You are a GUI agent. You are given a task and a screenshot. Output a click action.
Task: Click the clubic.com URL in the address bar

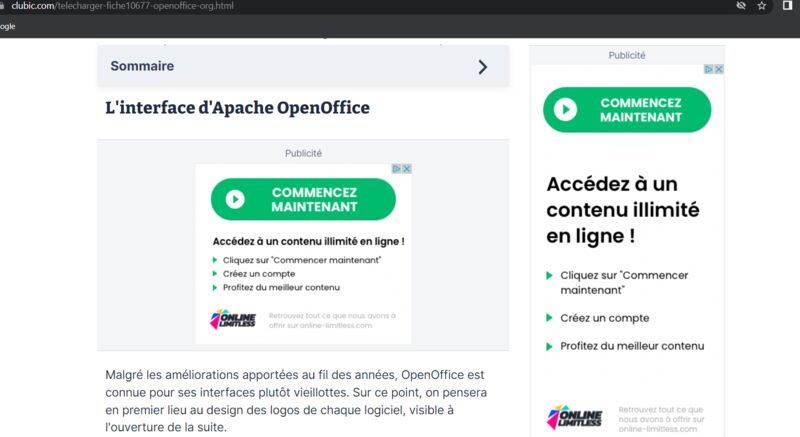click(x=122, y=6)
